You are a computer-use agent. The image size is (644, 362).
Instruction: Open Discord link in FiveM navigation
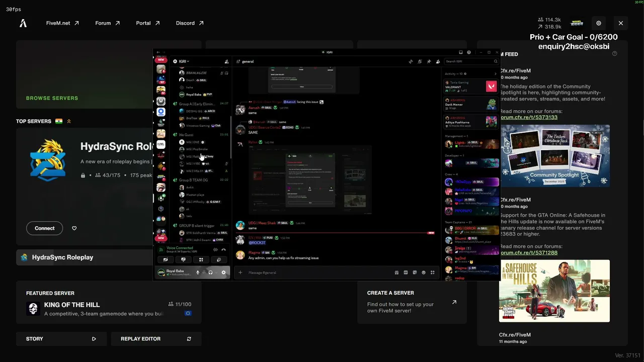[x=190, y=23]
